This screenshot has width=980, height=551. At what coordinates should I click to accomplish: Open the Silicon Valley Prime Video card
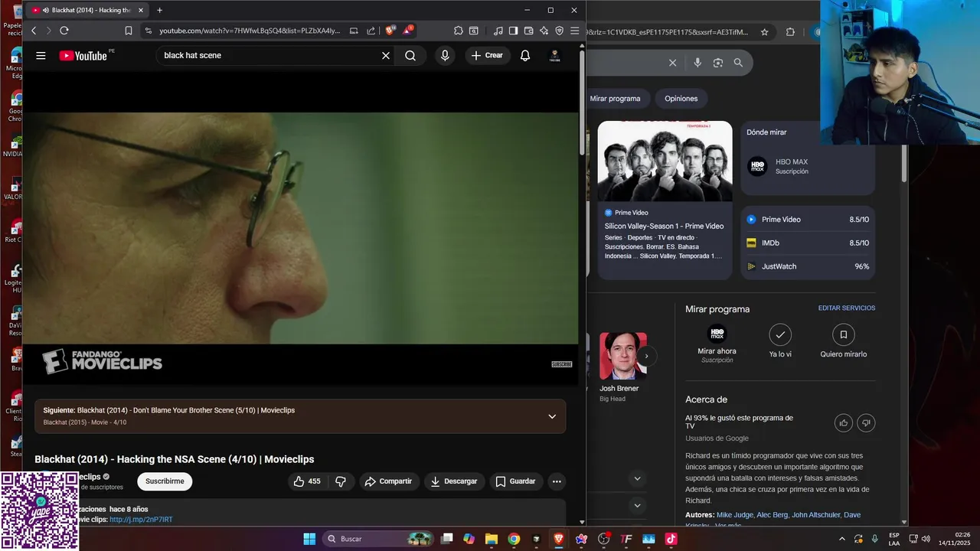[x=665, y=200]
